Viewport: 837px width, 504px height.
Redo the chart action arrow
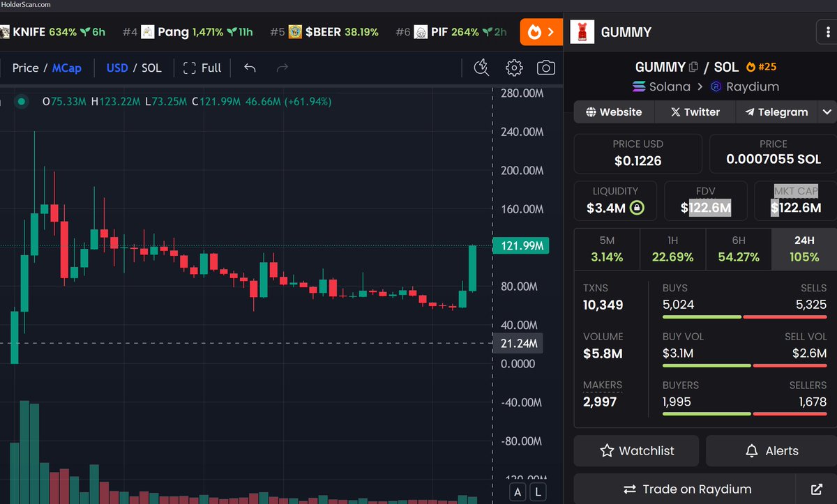pyautogui.click(x=282, y=68)
